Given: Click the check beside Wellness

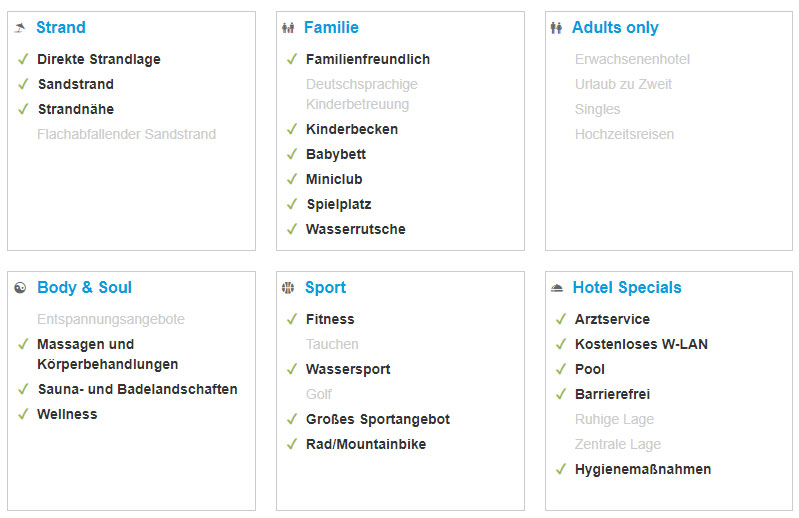Looking at the screenshot, I should 23,414.
